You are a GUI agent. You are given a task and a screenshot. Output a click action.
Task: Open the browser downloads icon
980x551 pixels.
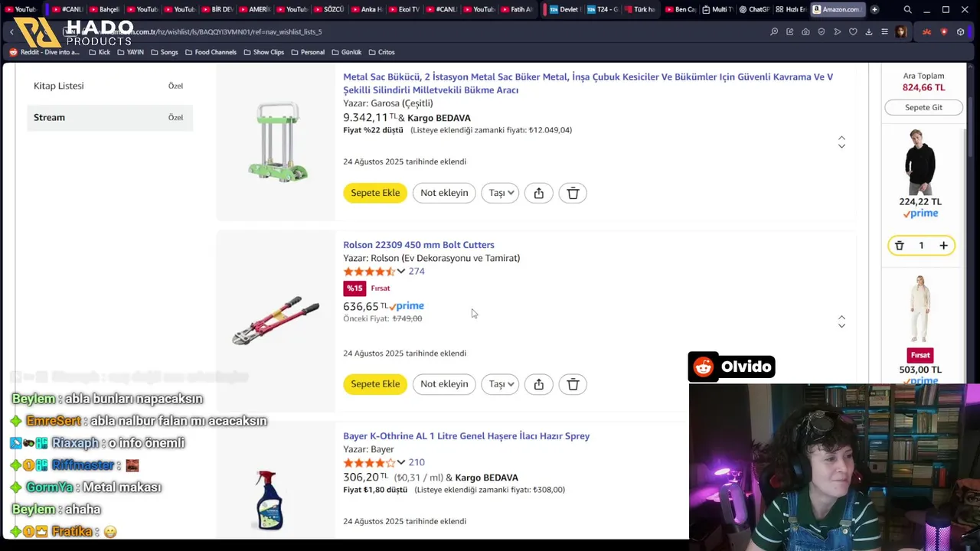coord(868,32)
